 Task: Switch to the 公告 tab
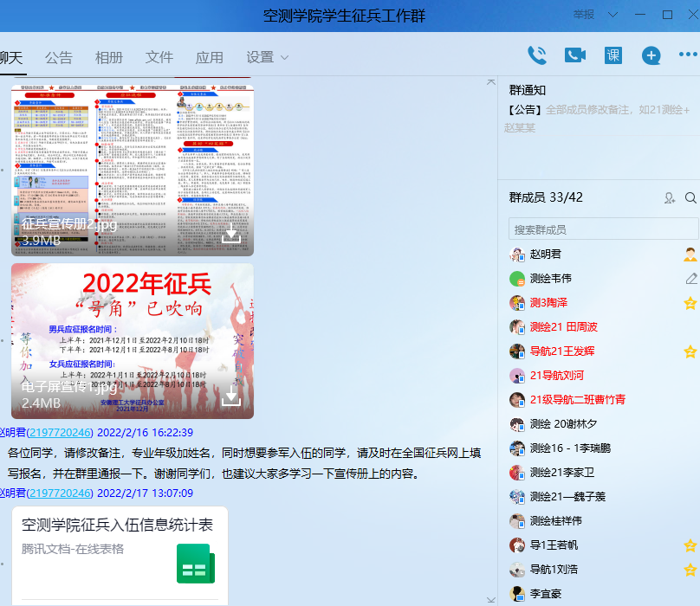pos(59,58)
